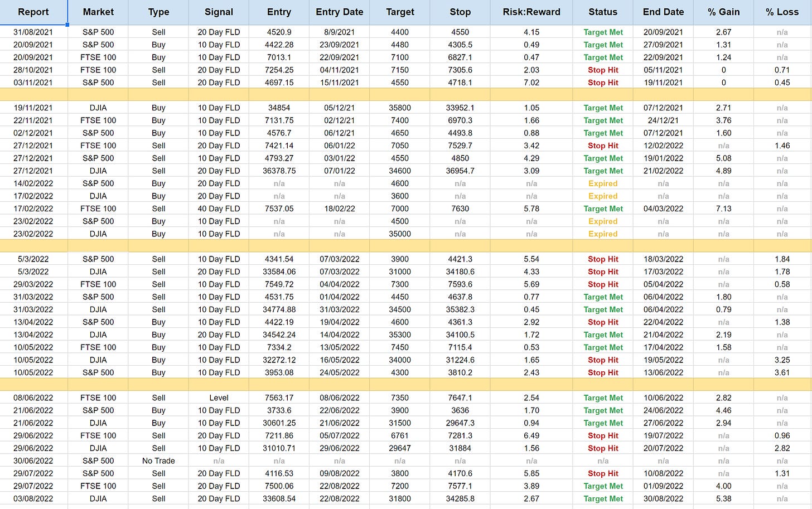Screen dimensions: 812x509
Task: Select the entry value 34774.88
Action: coord(279,309)
